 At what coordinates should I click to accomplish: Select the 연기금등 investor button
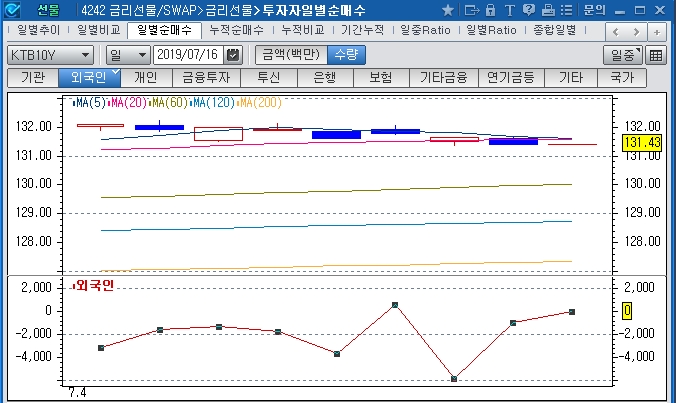tap(511, 78)
